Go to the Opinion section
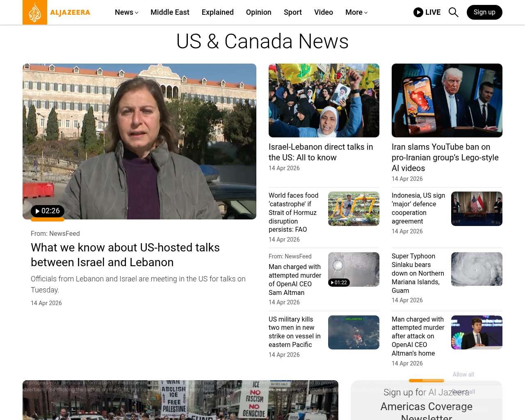 click(x=258, y=12)
